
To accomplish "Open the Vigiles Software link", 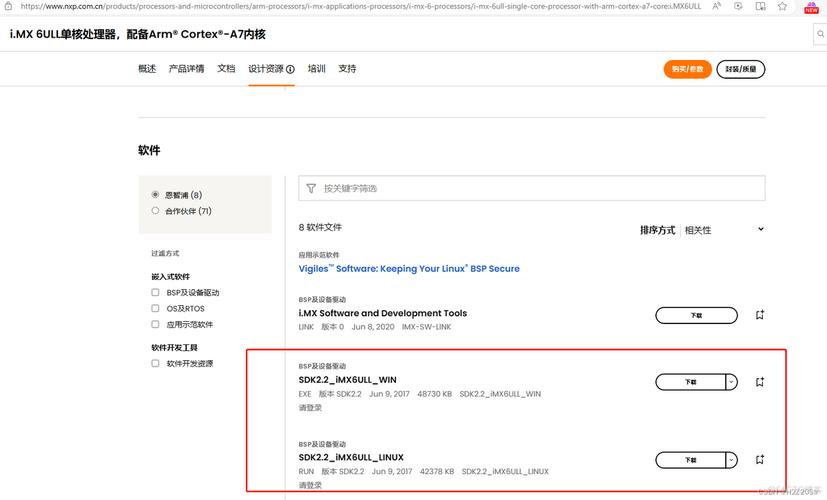I will (409, 268).
